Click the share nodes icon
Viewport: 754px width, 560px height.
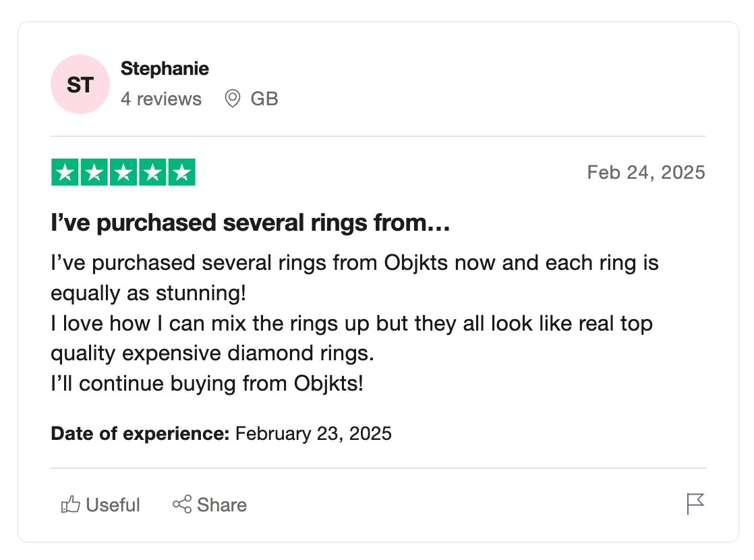[x=182, y=505]
